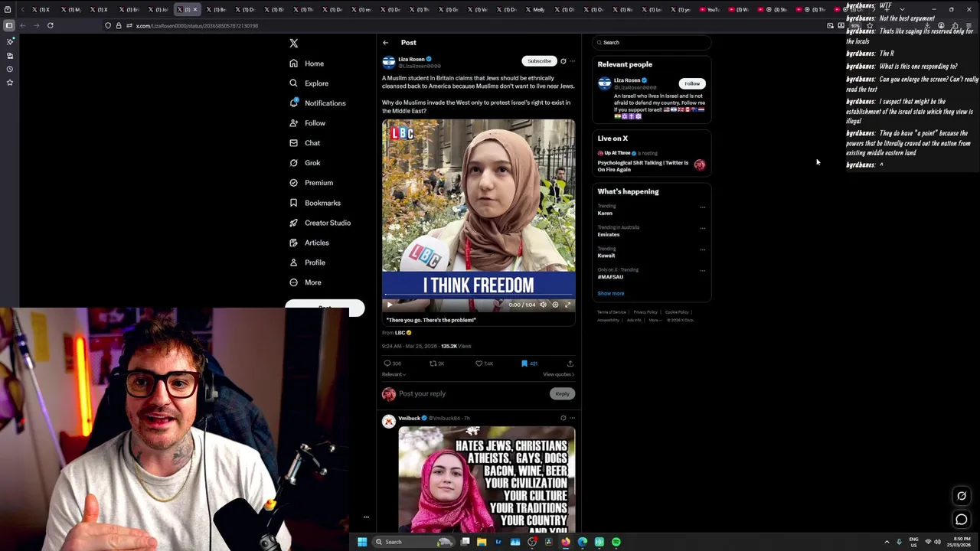
Task: Open three-dot menu on Vmibuck's reply
Action: coord(572,418)
